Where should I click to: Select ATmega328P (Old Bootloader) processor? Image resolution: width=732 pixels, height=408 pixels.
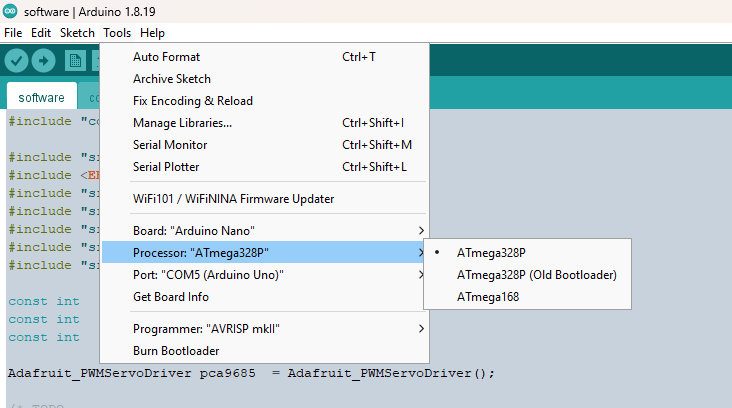coord(528,274)
